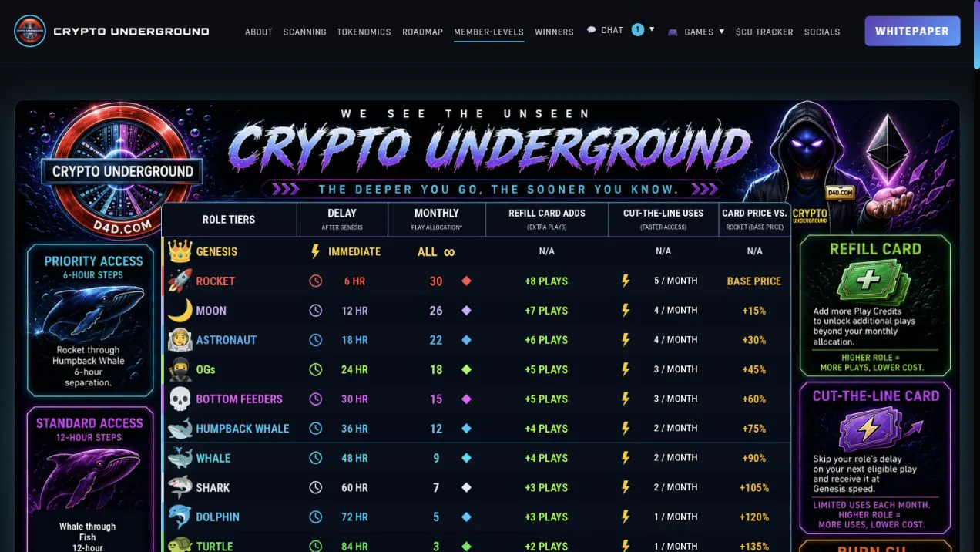Click the +8 PLAYS cell
The height and width of the screenshot is (552, 980).
pyautogui.click(x=546, y=281)
